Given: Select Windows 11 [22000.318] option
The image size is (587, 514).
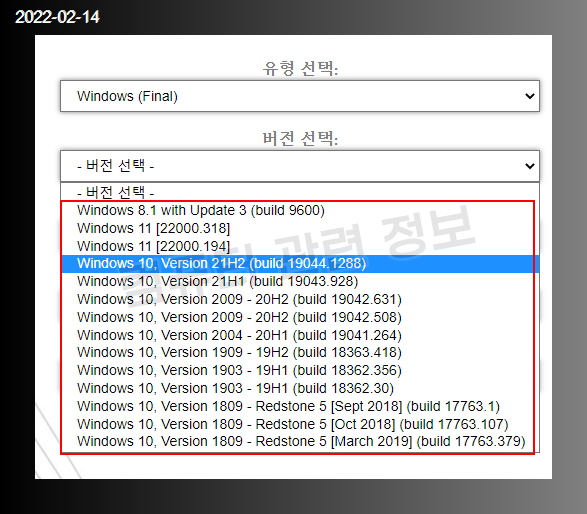Looking at the screenshot, I should click(299, 228).
